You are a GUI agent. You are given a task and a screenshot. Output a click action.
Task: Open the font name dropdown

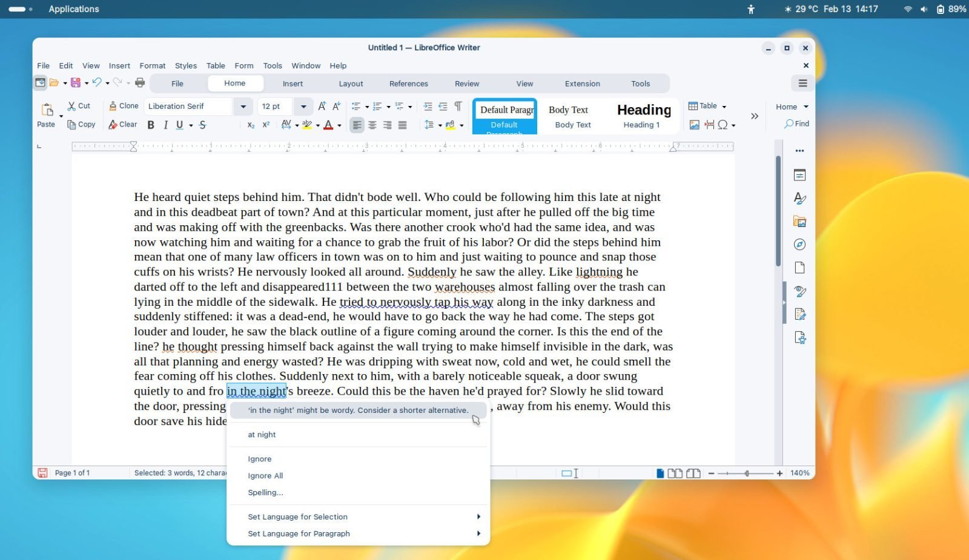coord(243,106)
